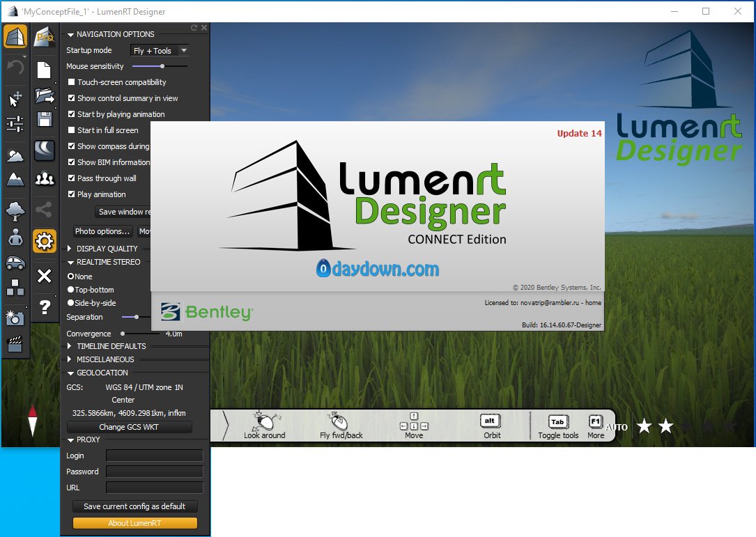
Task: Select the None stereo radio button
Action: click(x=71, y=277)
